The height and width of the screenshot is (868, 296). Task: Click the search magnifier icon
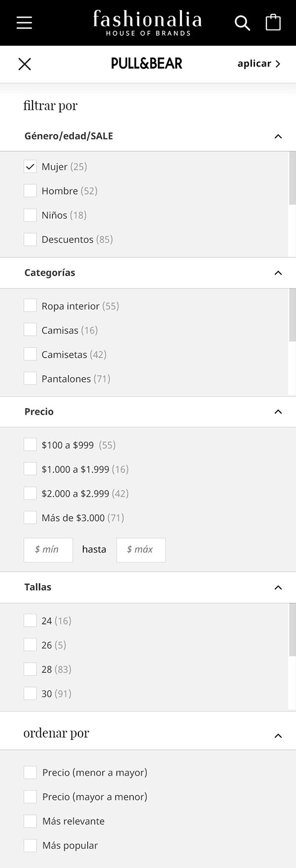click(x=242, y=23)
